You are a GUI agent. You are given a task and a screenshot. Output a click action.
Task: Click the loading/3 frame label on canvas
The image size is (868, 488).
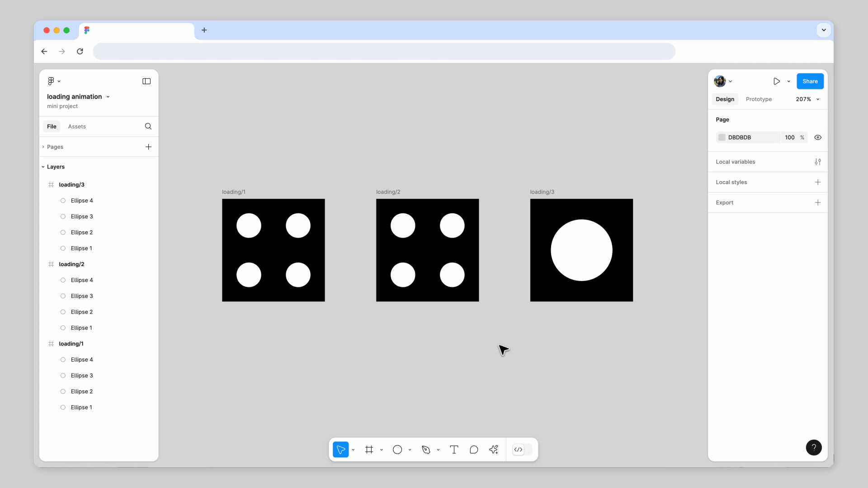pos(542,192)
